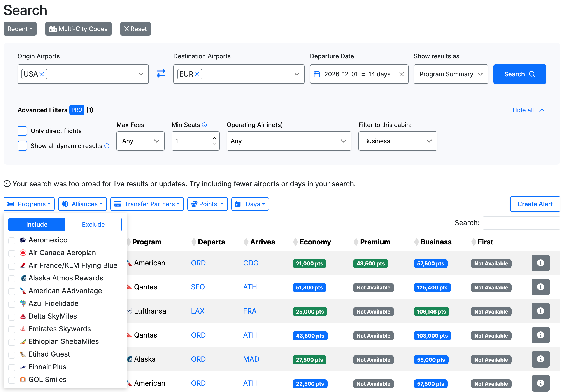Viewport: 565px width, 392px height.
Task: Expand the Filter to this cabin dropdown
Action: click(397, 141)
